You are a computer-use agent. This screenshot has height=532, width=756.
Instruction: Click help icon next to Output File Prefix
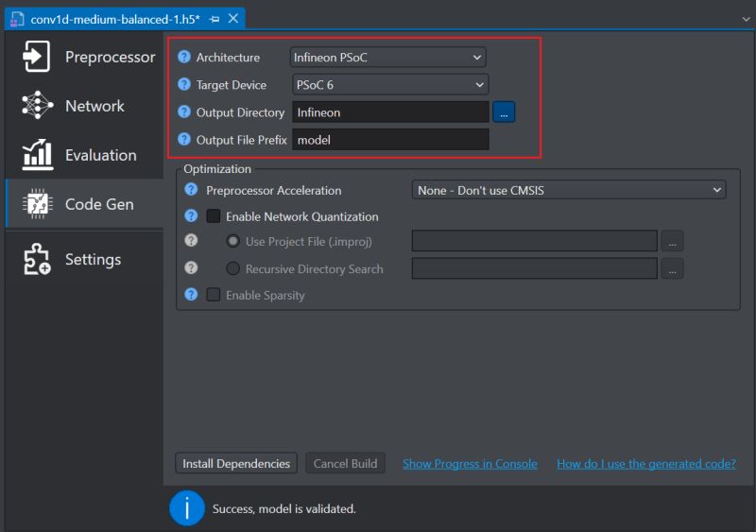pos(184,140)
